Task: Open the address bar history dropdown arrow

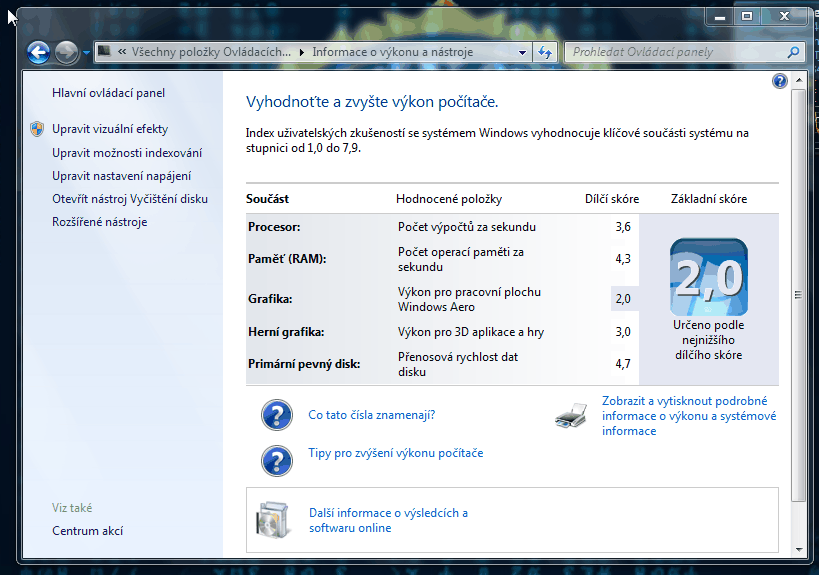Action: 522,52
